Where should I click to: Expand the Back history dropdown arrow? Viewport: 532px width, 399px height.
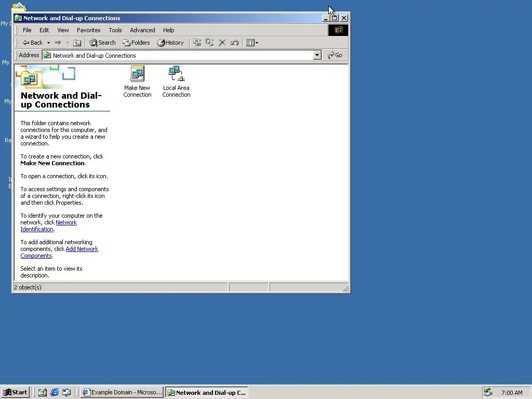(48, 43)
